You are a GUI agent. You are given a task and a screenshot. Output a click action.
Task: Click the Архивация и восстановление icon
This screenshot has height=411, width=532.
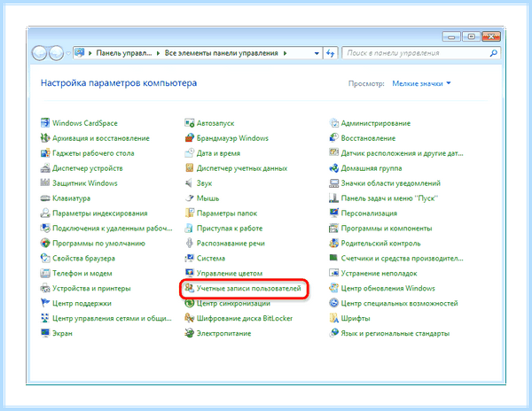click(x=45, y=138)
